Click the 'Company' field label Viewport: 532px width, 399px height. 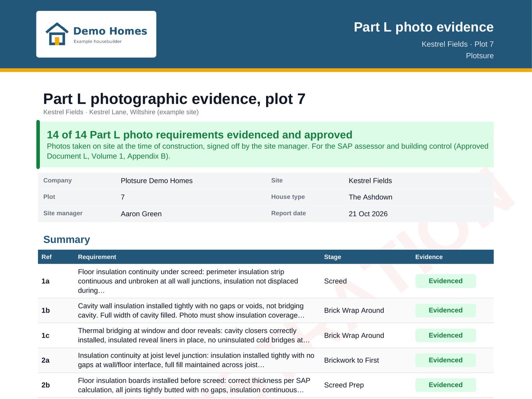(57, 180)
